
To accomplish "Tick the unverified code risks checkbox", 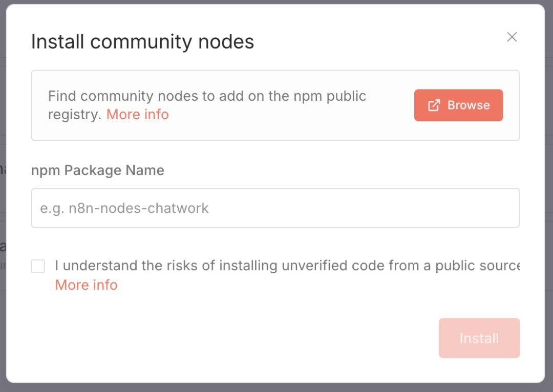I will point(38,266).
